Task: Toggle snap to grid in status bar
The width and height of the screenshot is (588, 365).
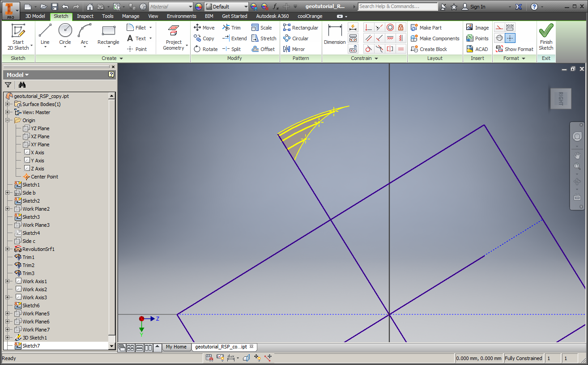Action: (x=209, y=358)
